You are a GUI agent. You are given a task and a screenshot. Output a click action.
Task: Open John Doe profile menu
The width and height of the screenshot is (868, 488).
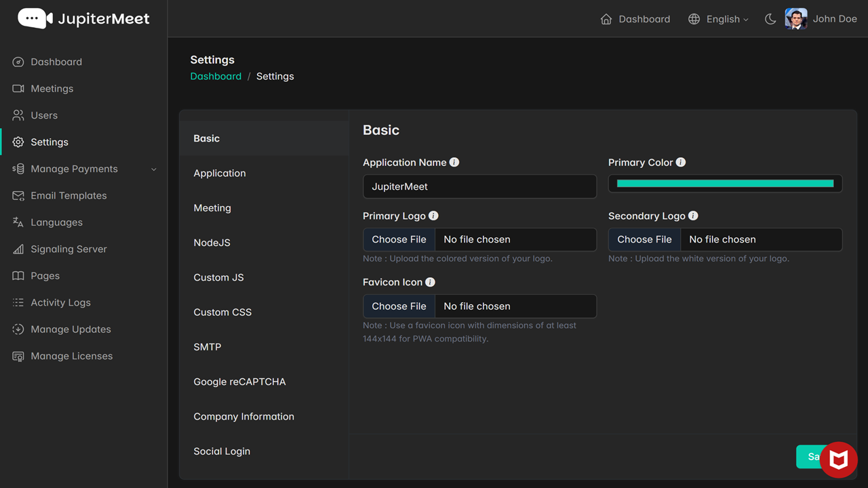pos(821,19)
